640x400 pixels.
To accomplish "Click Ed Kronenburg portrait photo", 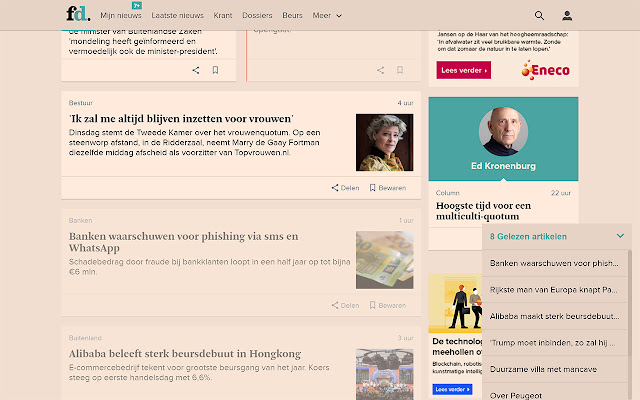I will [x=503, y=131].
